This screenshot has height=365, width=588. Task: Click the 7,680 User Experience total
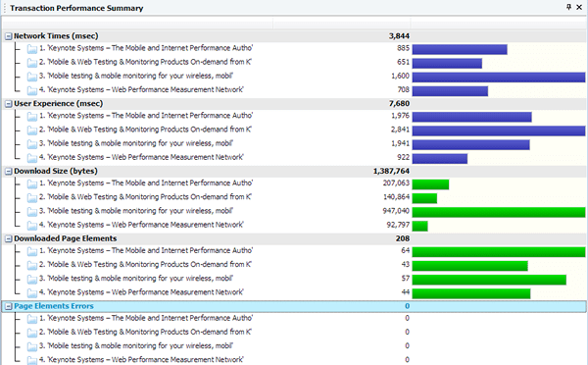click(x=399, y=104)
